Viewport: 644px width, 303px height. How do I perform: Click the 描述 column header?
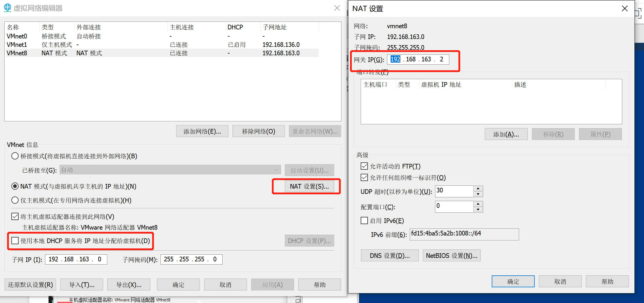559,84
